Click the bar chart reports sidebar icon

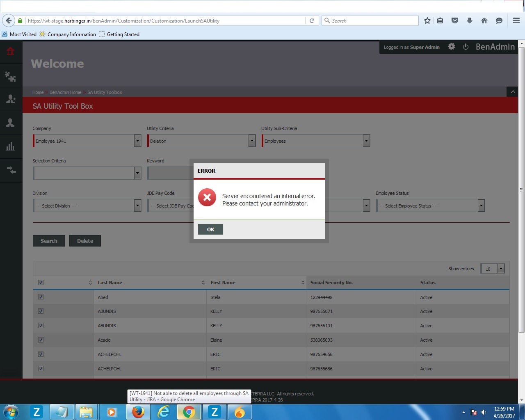click(10, 147)
